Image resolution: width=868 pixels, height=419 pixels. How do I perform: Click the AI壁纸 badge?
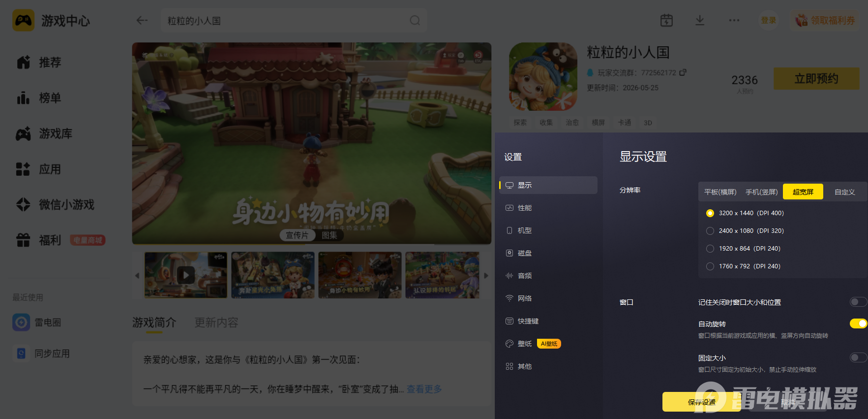coord(549,344)
